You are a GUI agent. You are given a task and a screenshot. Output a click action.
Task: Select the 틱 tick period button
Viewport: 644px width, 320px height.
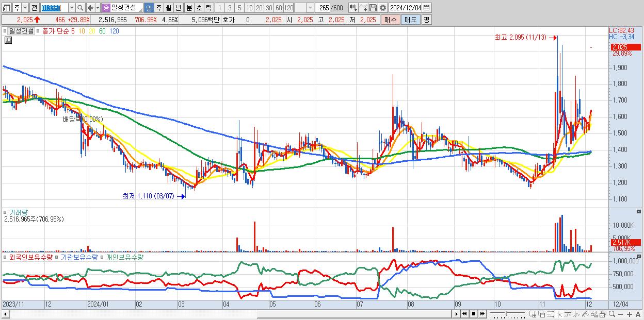click(x=208, y=8)
